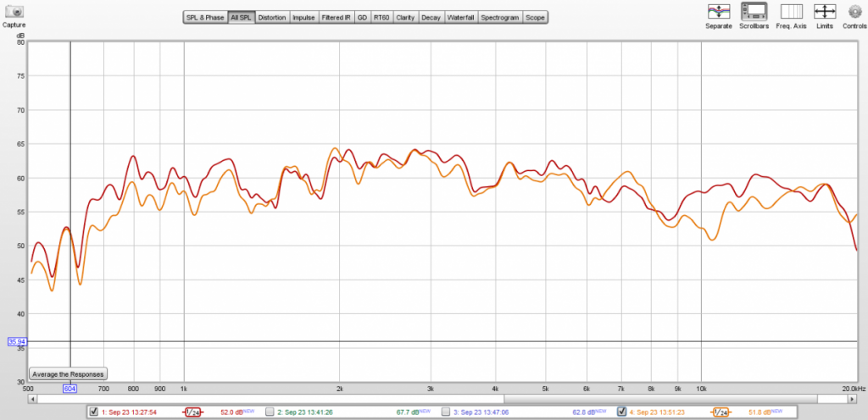The image size is (868, 420).
Task: Click the 604 frequency cursor label
Action: (x=70, y=389)
